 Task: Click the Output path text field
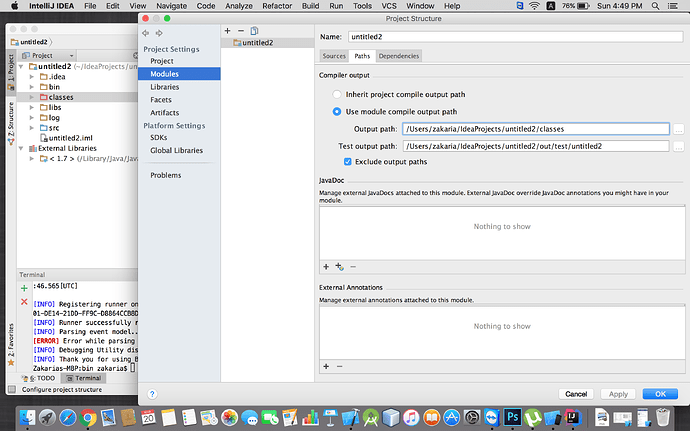tap(536, 129)
